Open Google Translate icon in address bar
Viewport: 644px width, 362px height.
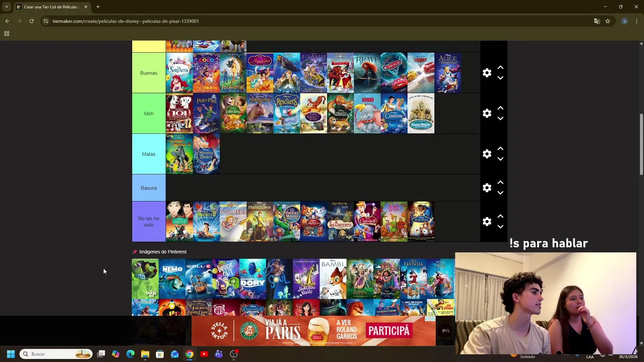click(x=597, y=21)
